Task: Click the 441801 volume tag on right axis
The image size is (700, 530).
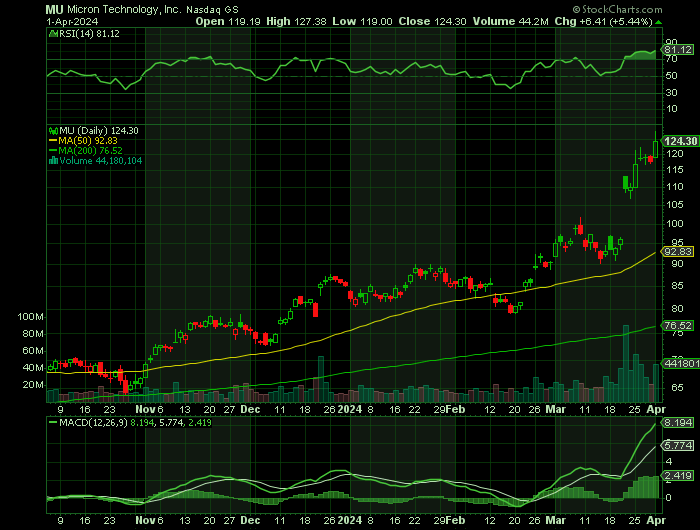Action: (x=681, y=363)
